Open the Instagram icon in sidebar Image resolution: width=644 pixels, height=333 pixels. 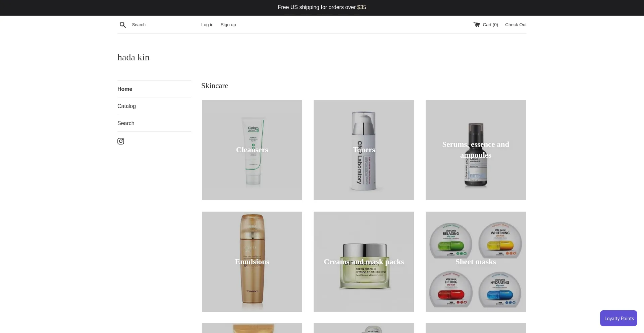(121, 141)
